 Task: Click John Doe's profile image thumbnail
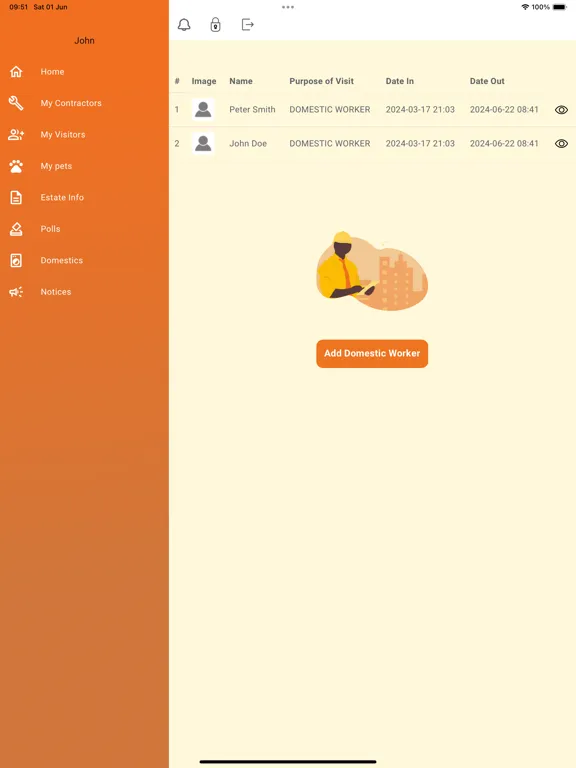(x=203, y=144)
